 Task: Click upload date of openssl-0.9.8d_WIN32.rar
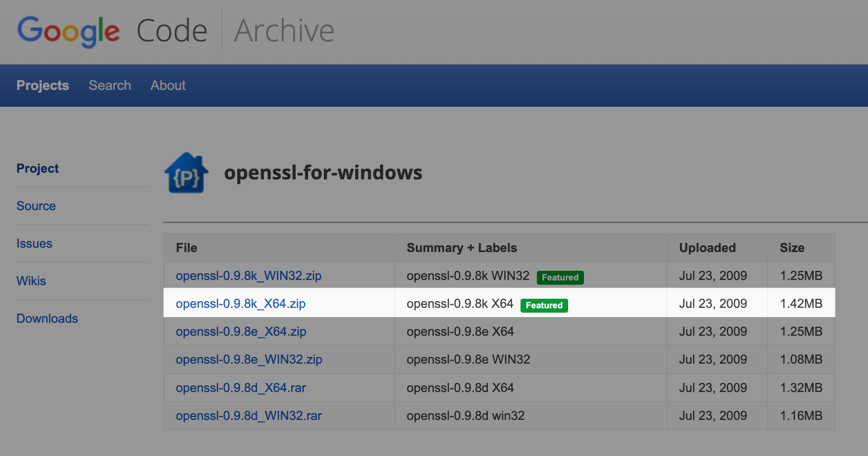coord(713,416)
